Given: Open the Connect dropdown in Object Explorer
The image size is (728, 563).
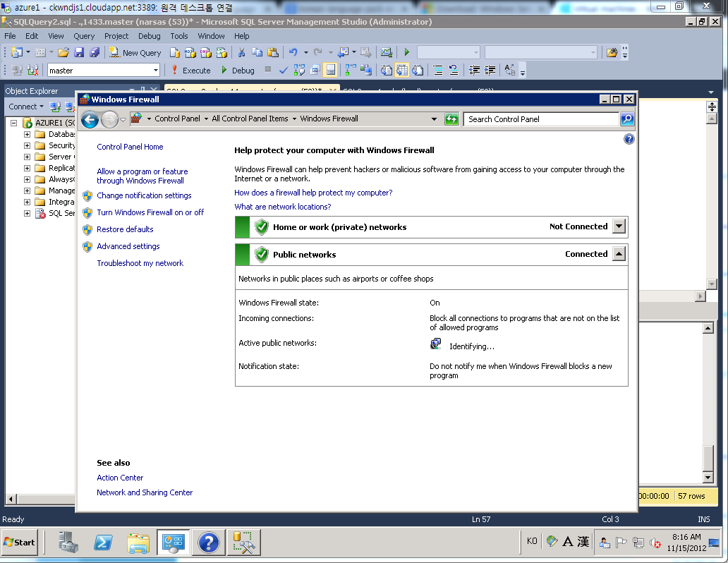Looking at the screenshot, I should point(26,107).
